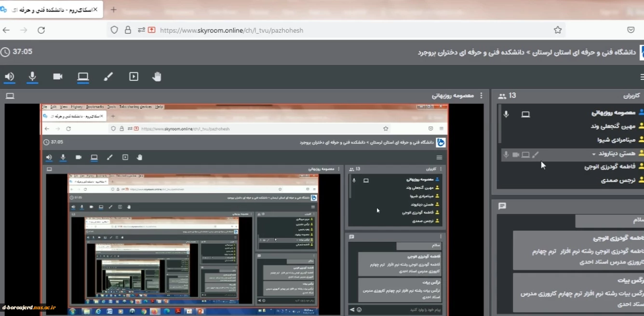This screenshot has width=644, height=316.
Task: Reload the page in outer browser
Action: pos(41,30)
